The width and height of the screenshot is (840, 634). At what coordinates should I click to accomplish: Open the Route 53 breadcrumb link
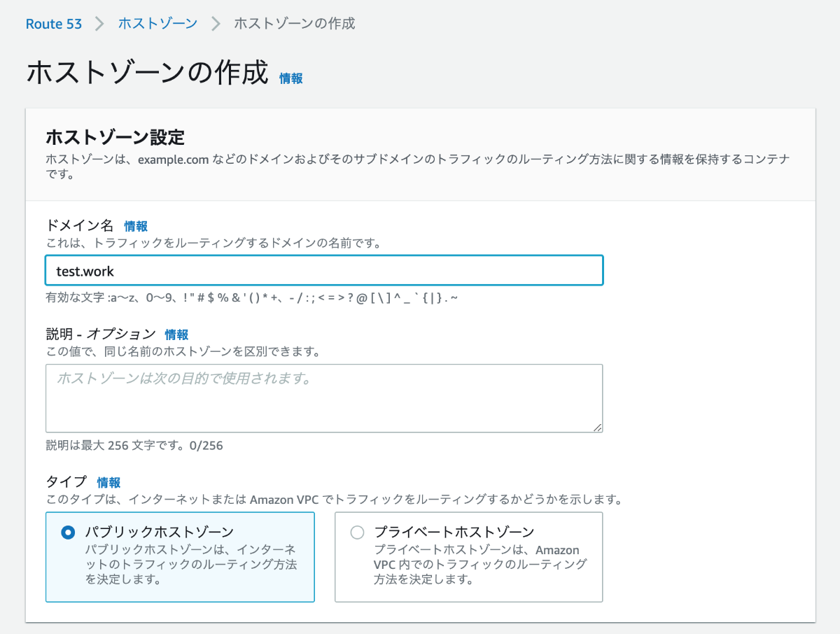pos(54,24)
